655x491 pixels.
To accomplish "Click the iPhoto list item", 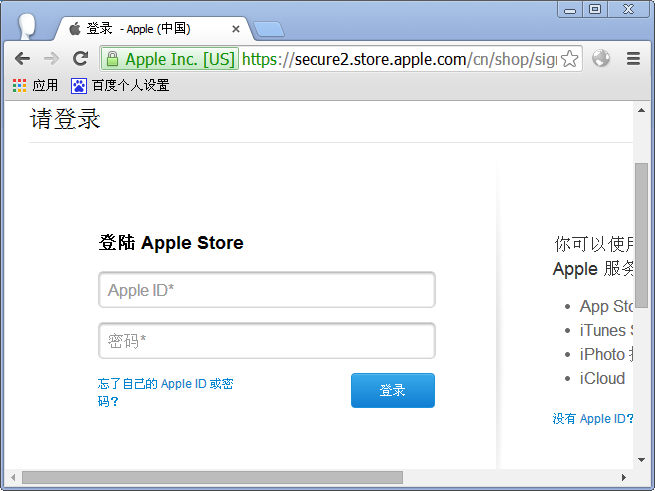I will tap(606, 354).
